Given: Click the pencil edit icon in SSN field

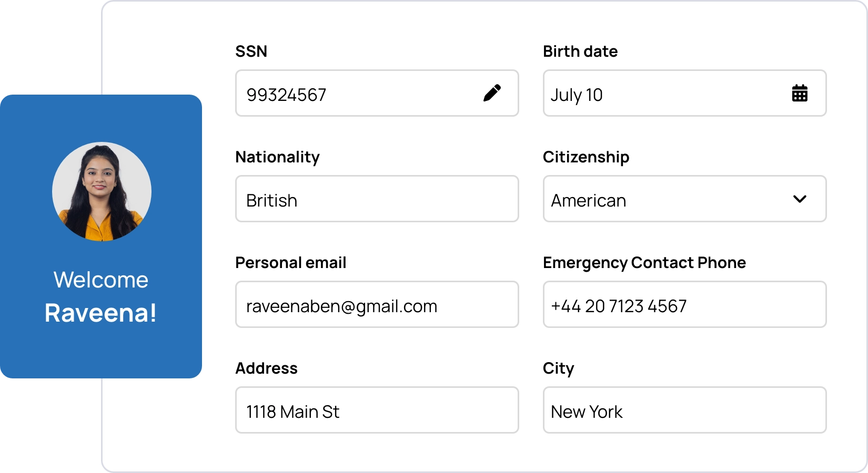Looking at the screenshot, I should 492,93.
